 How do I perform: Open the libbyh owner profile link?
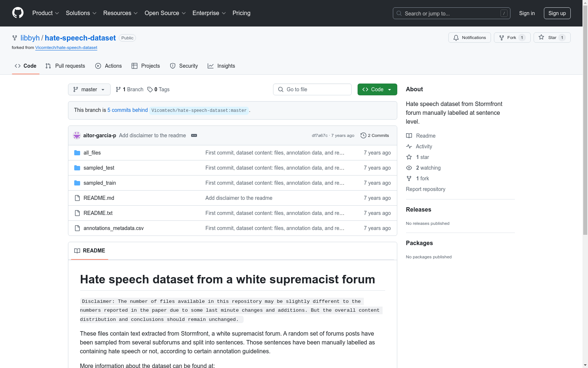click(30, 38)
